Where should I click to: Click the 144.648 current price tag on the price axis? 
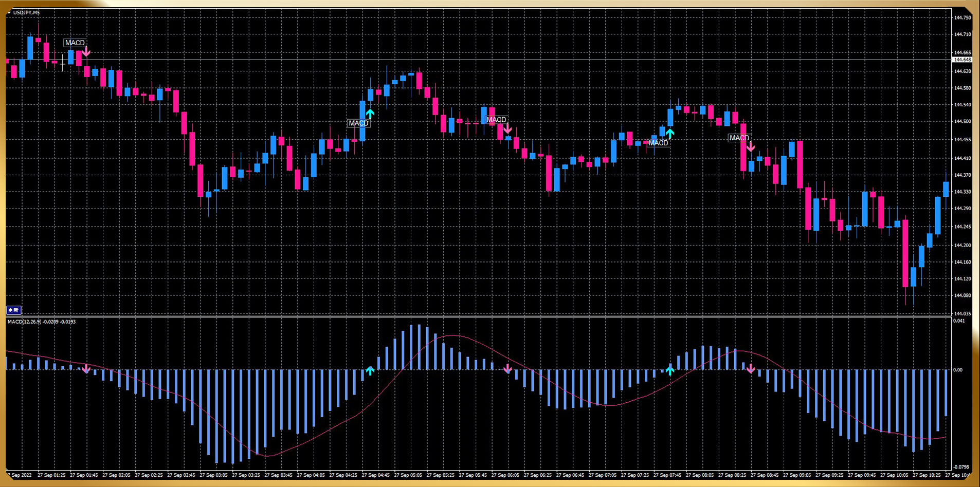(962, 60)
